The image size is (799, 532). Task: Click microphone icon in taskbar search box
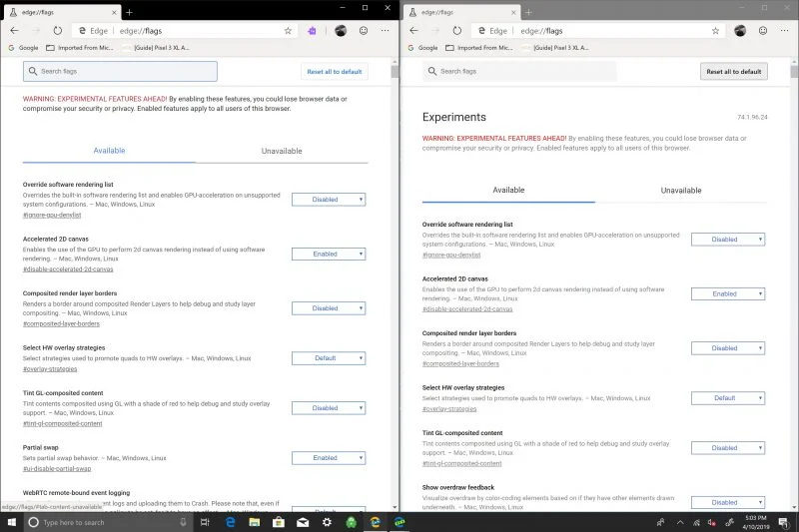click(x=183, y=522)
